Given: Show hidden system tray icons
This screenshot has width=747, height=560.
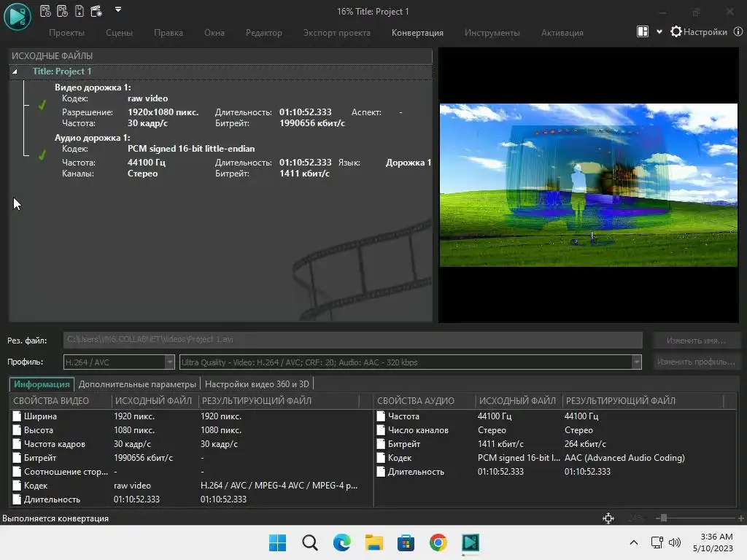Looking at the screenshot, I should [x=634, y=542].
